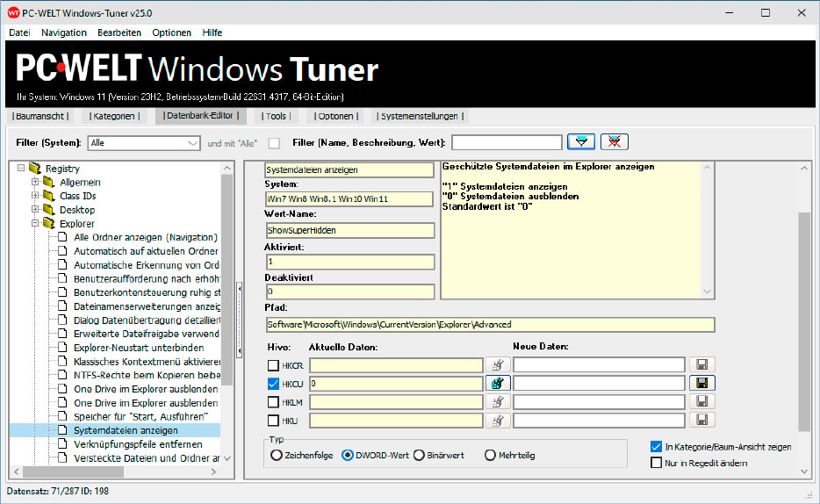Open the HKU row regedit icon

point(497,420)
